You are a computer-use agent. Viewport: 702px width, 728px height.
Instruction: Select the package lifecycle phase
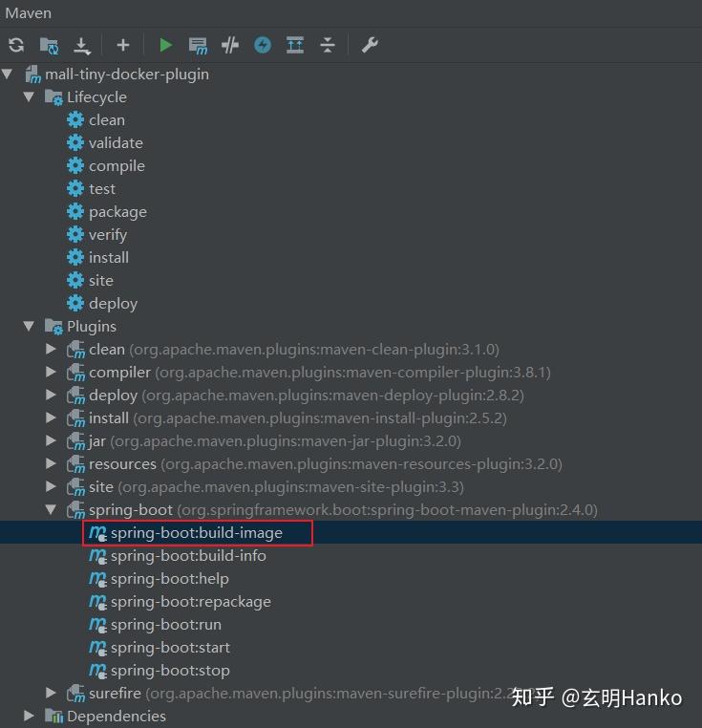117,212
